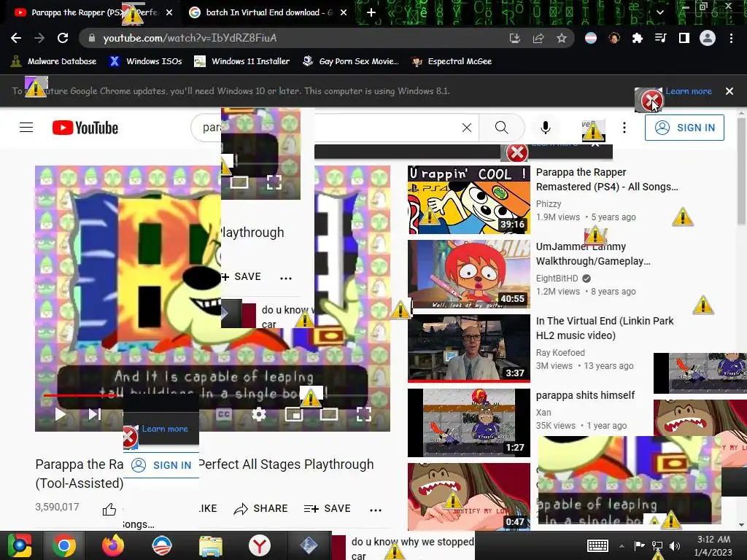Image resolution: width=747 pixels, height=560 pixels.
Task: Reload the YouTube page
Action: [63, 38]
